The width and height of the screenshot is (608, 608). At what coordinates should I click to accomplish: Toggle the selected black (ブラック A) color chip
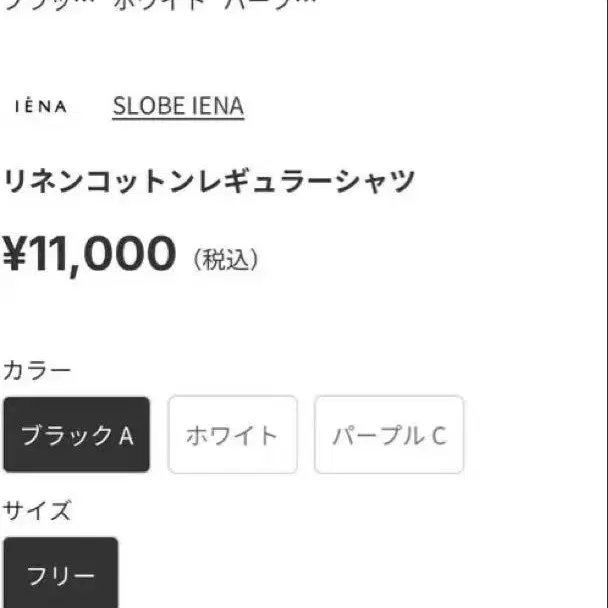pyautogui.click(x=77, y=435)
